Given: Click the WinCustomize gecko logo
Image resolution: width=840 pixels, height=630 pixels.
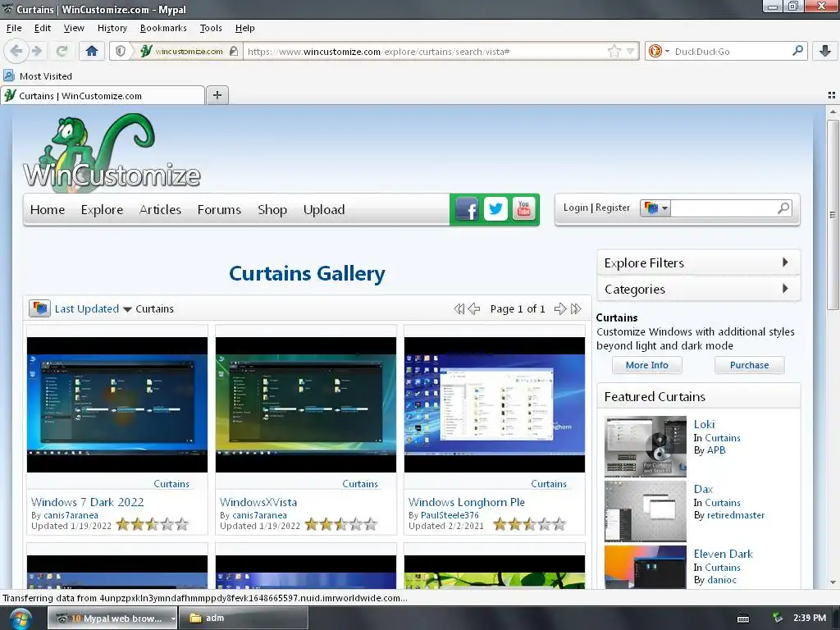Looking at the screenshot, I should point(112,152).
